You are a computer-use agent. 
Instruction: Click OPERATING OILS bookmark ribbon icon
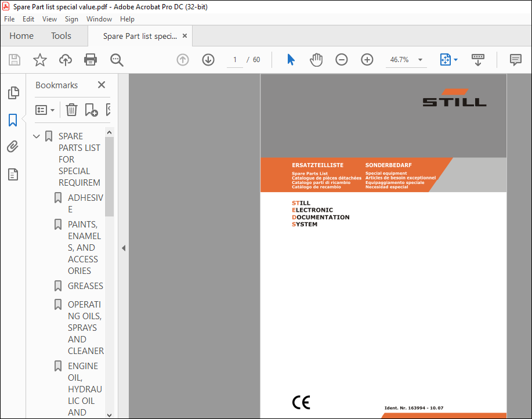coord(58,304)
